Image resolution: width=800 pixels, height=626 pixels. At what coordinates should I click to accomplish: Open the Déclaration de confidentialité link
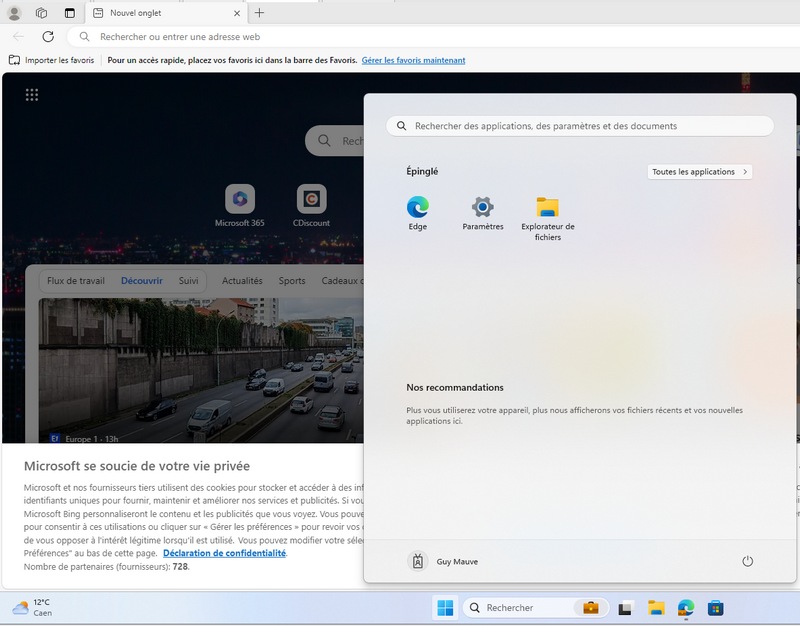224,553
